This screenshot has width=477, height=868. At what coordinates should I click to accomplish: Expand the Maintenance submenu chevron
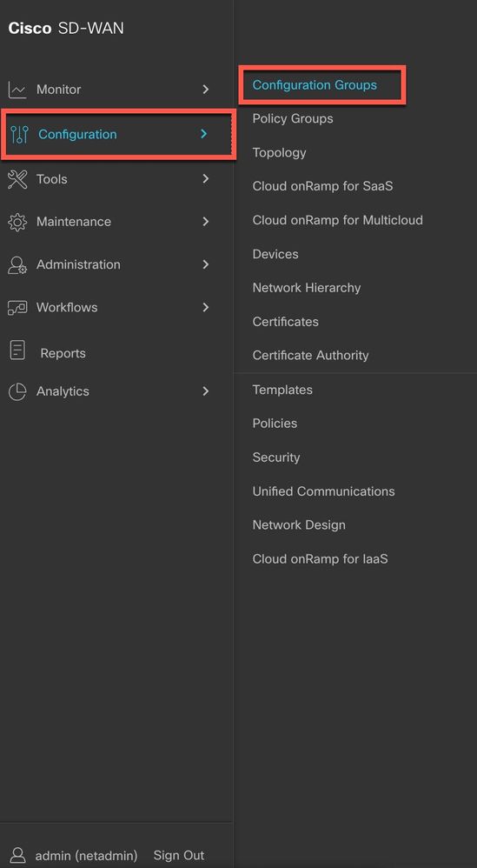coord(206,222)
